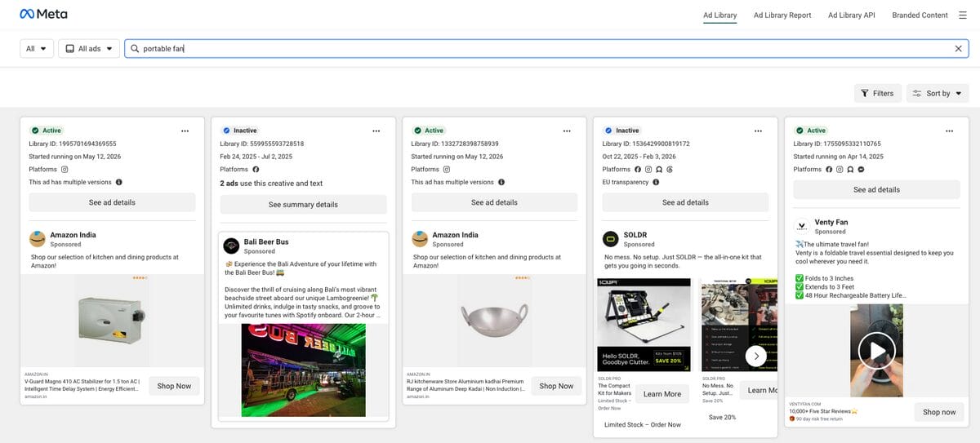Advance the SOLDR carousel with the next arrow

[756, 356]
